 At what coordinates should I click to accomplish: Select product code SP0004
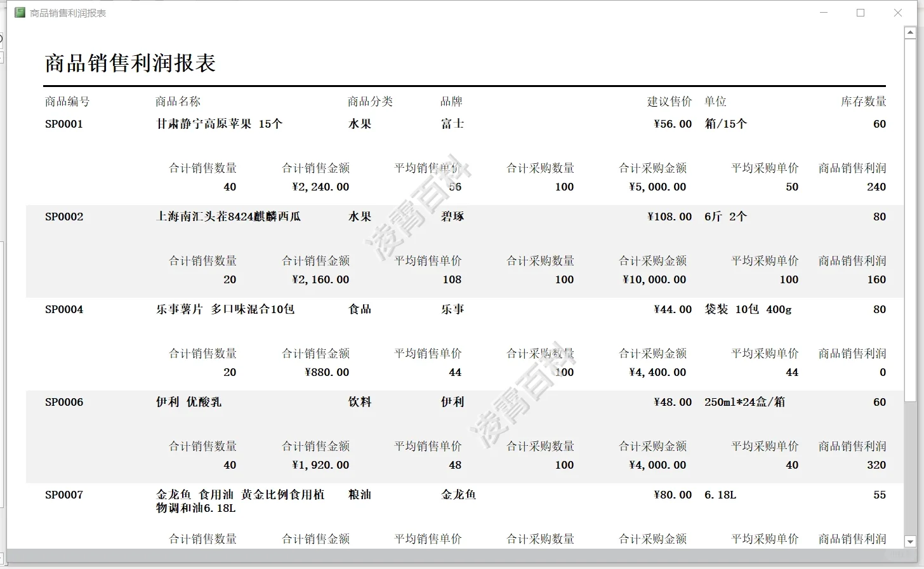[63, 309]
